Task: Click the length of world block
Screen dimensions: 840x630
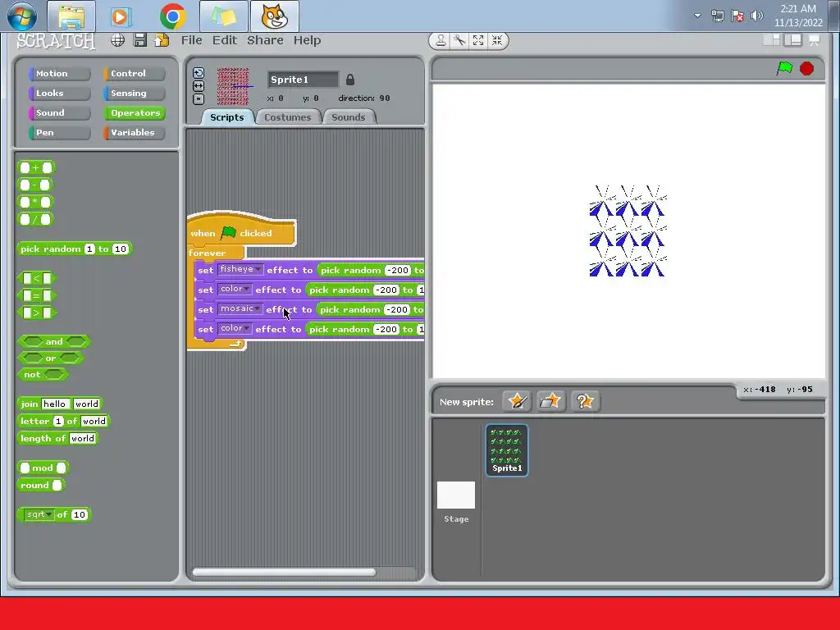Action: [x=58, y=438]
